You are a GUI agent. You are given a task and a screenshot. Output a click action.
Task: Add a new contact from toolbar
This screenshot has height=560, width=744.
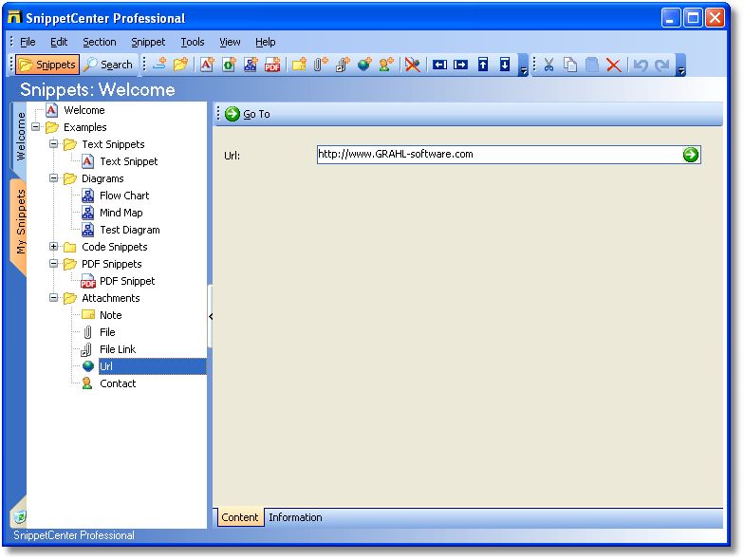tap(386, 65)
